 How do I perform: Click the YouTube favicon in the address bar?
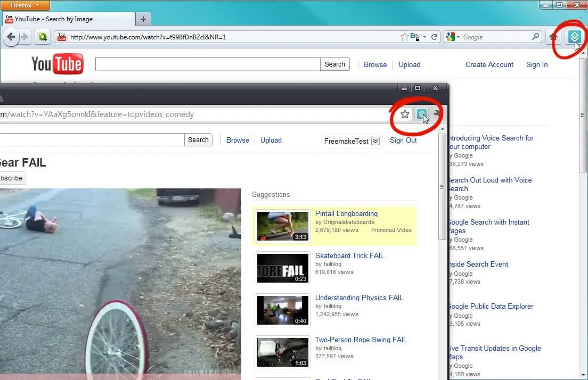coord(62,37)
